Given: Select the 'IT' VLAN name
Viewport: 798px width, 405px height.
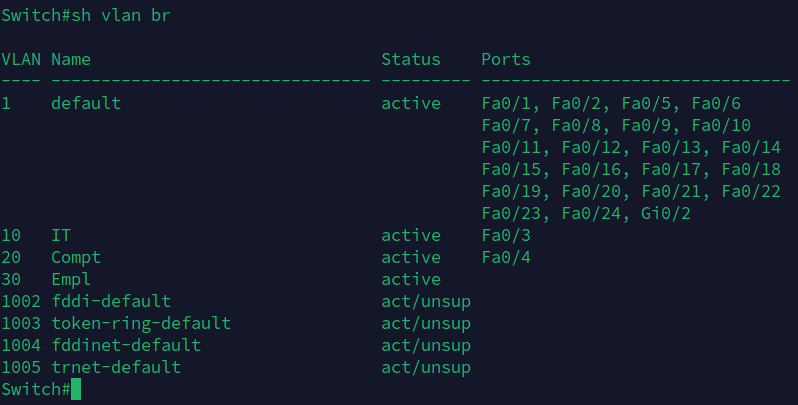Looking at the screenshot, I should pos(61,235).
